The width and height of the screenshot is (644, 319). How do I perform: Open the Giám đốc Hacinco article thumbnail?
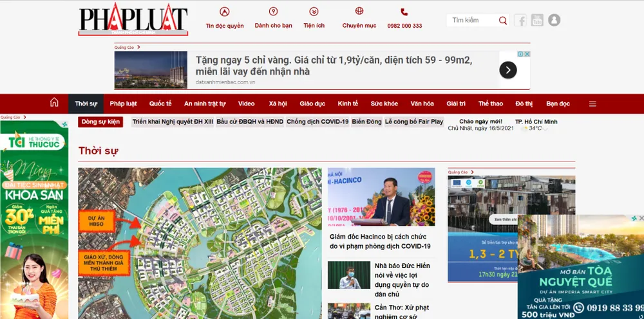[x=381, y=197]
